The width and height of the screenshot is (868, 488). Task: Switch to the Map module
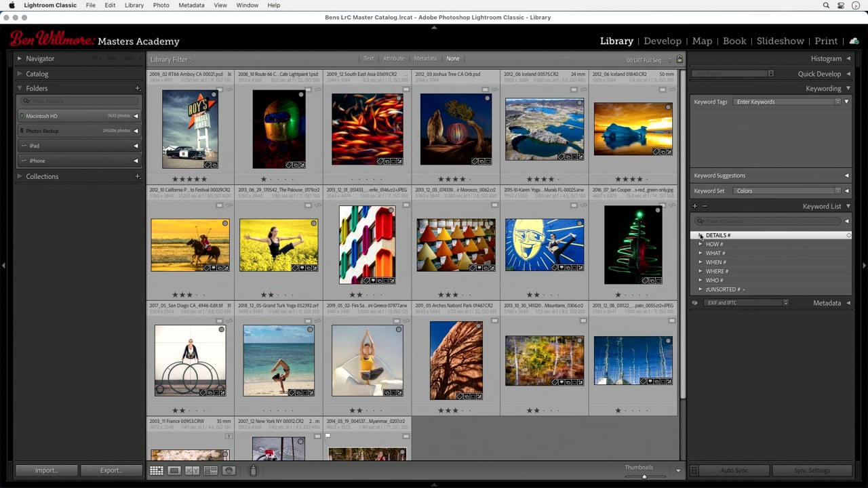pos(702,41)
